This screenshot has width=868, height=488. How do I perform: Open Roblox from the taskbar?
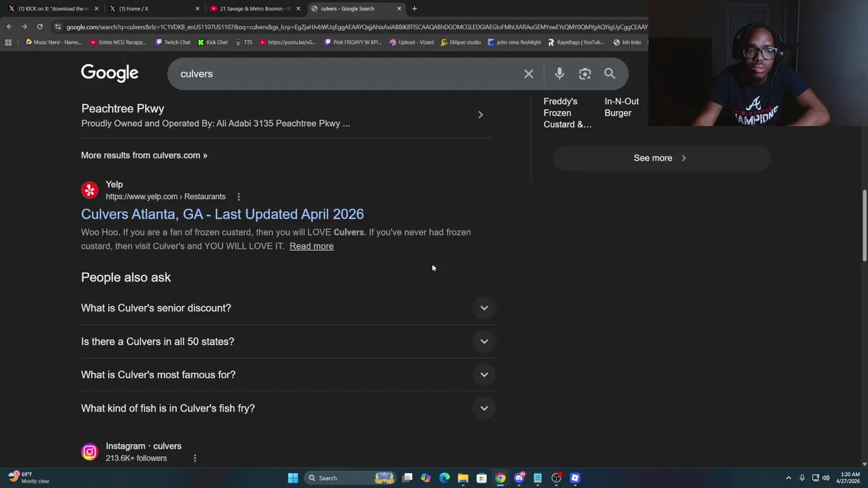click(574, 478)
